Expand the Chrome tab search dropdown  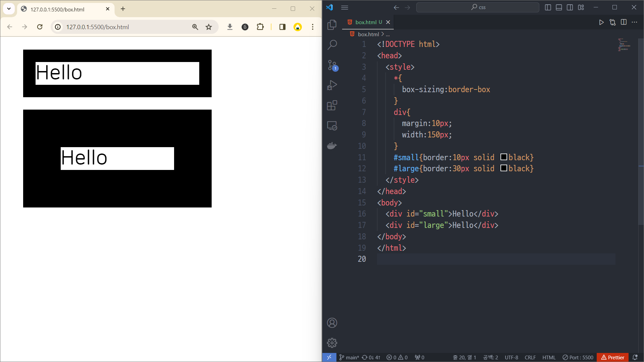pos(9,9)
